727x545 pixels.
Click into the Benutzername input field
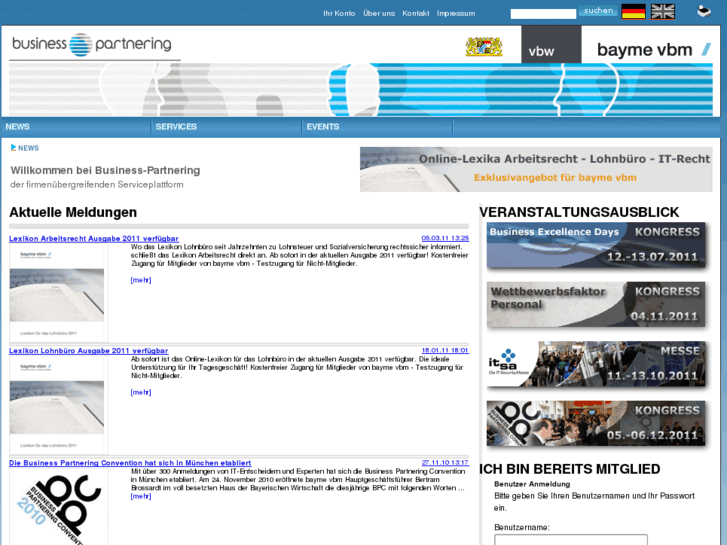[x=571, y=540]
